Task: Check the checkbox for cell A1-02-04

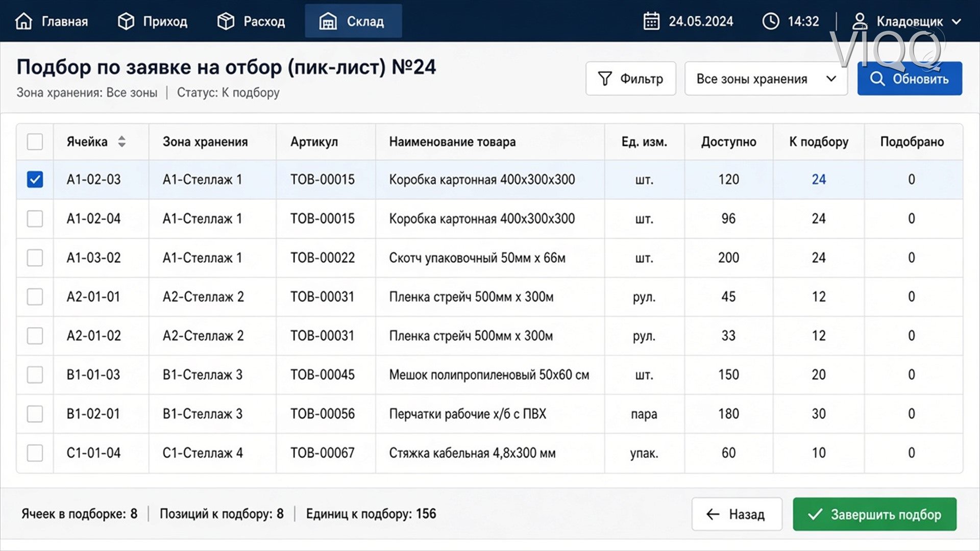Action: (35, 219)
